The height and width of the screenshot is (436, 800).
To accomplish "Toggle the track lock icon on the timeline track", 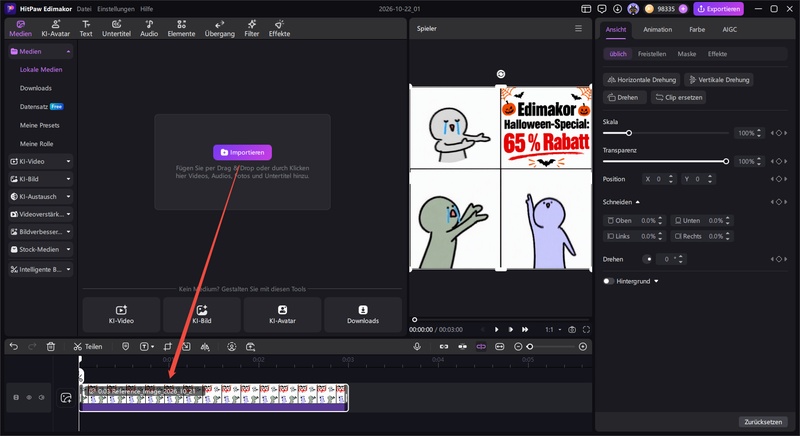I will 16,397.
